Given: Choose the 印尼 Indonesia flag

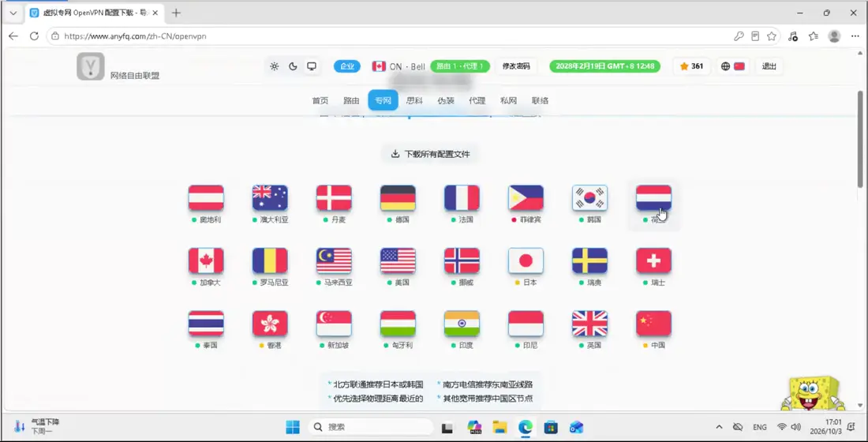Looking at the screenshot, I should click(x=526, y=324).
